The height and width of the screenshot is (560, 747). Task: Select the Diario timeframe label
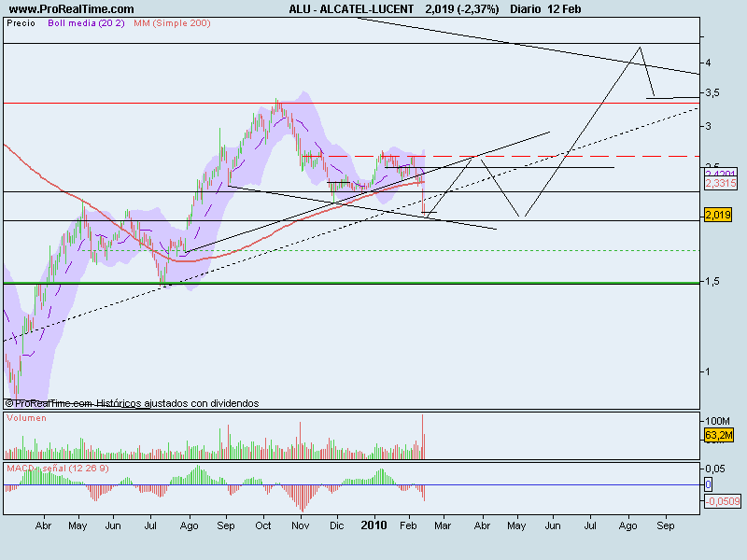point(526,9)
